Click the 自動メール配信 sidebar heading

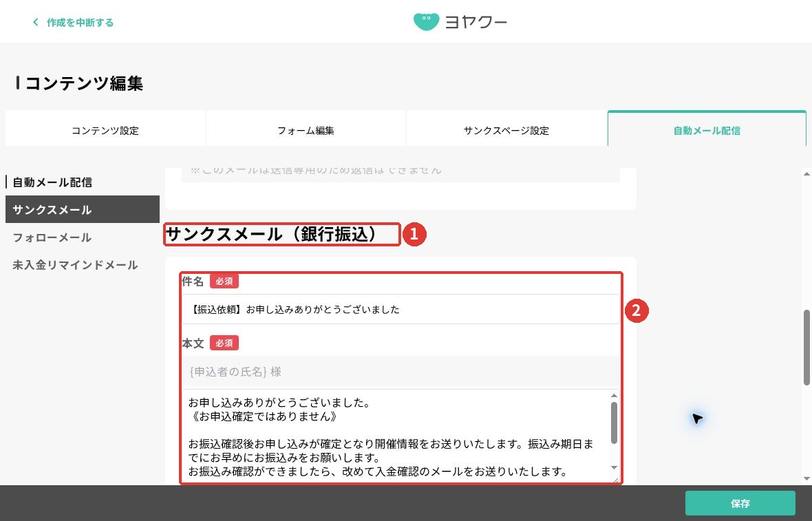(x=52, y=182)
